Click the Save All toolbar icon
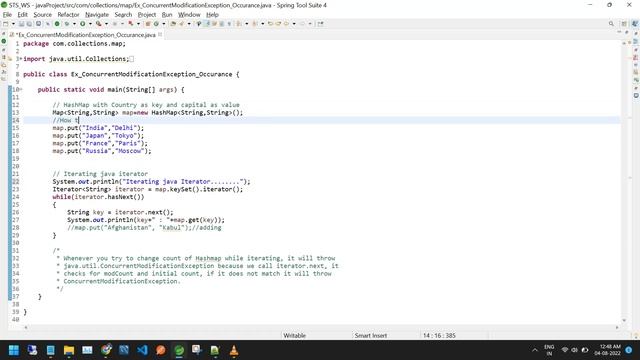The height and width of the screenshot is (360, 640). point(29,24)
